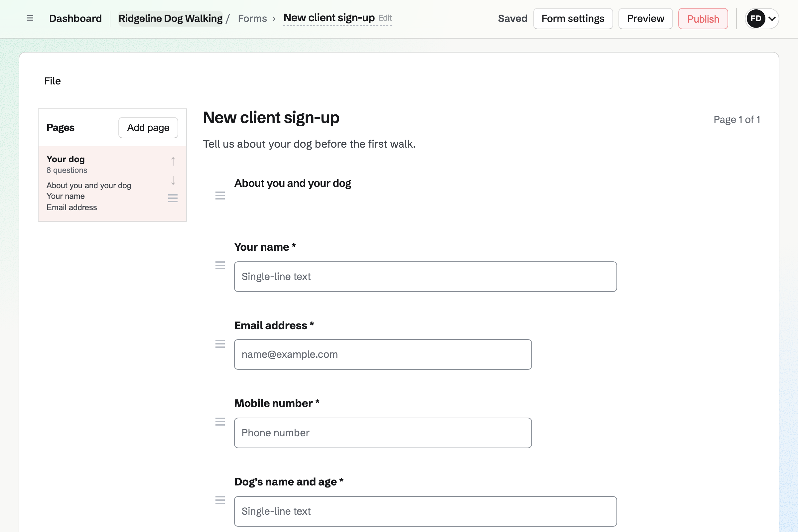This screenshot has height=532, width=798.
Task: Select the Your dog page entry
Action: pos(112,184)
